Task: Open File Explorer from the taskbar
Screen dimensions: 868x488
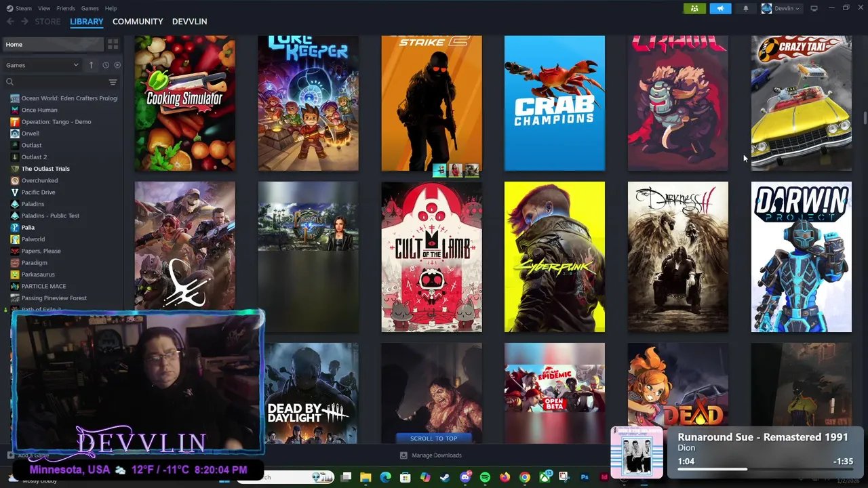Action: pos(366,478)
